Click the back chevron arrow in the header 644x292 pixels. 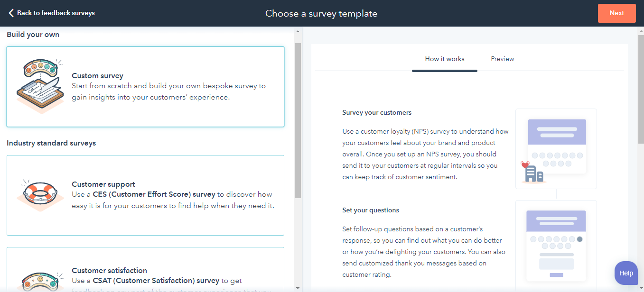coord(12,13)
